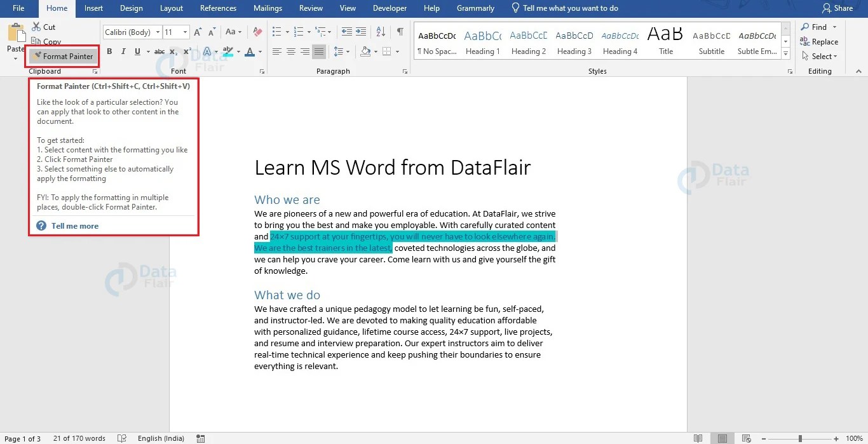This screenshot has width=868, height=444.
Task: Apply the text highlight color
Action: point(227,51)
